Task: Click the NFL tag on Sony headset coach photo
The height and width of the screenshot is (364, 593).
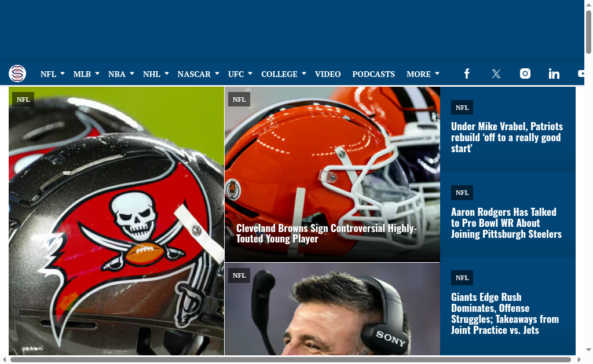Action: 239,275
